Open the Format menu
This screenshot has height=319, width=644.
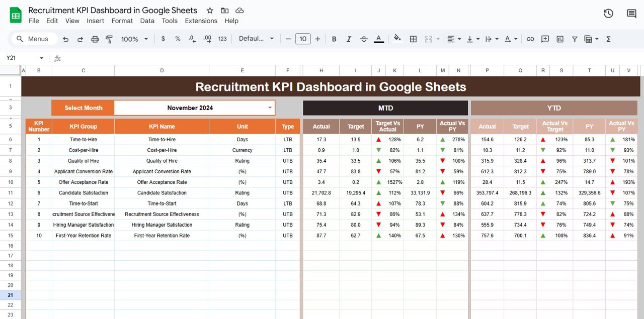[122, 21]
